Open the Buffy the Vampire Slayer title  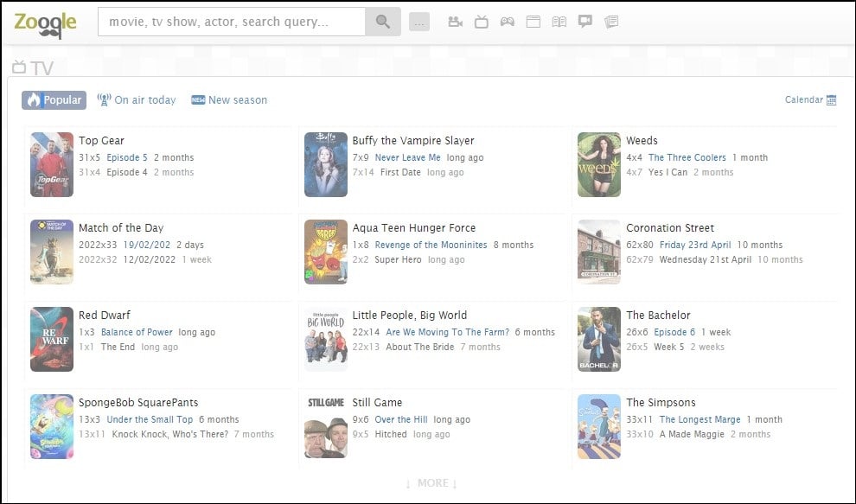tap(413, 140)
